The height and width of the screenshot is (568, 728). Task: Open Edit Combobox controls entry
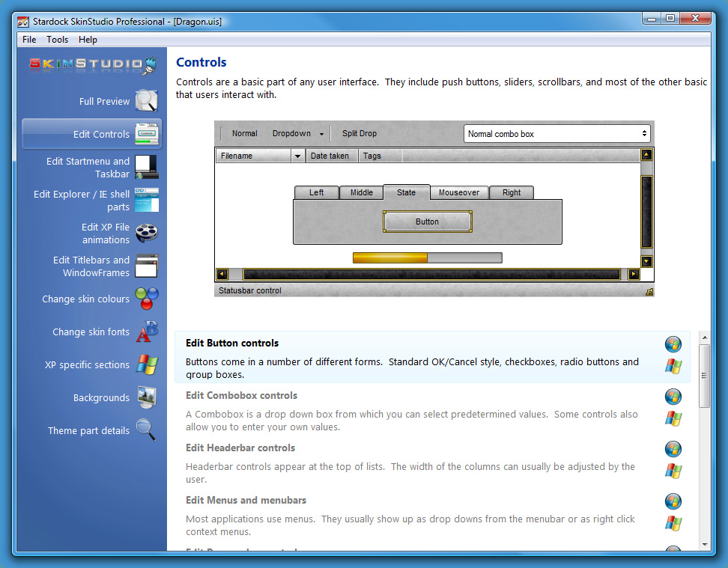[x=432, y=410]
